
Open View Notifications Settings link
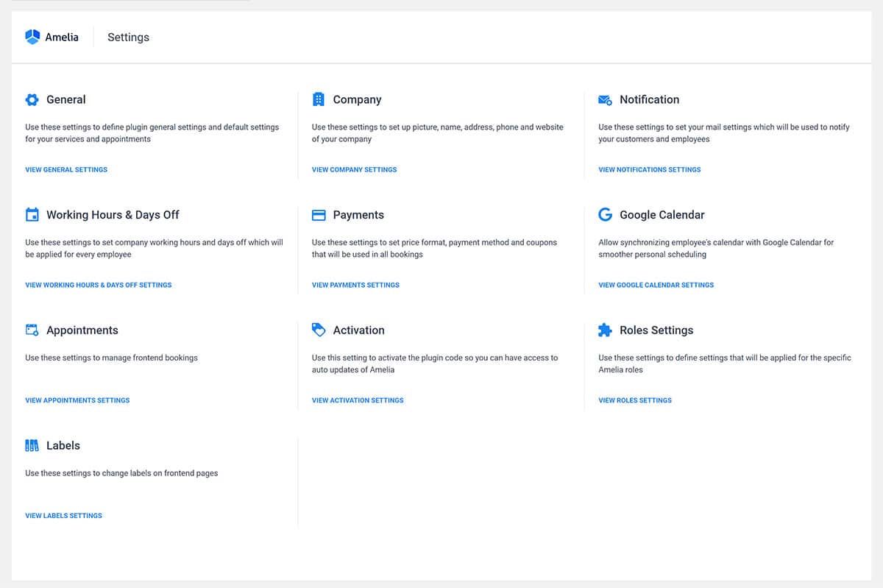coord(649,169)
